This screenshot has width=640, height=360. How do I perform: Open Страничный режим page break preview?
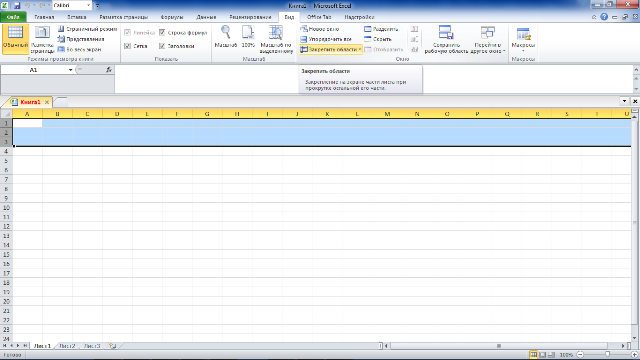[x=87, y=29]
